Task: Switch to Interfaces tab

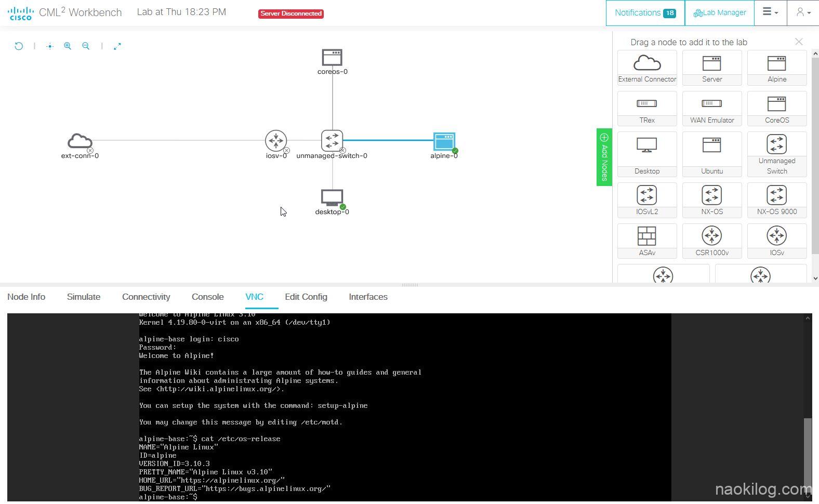Action: point(368,297)
